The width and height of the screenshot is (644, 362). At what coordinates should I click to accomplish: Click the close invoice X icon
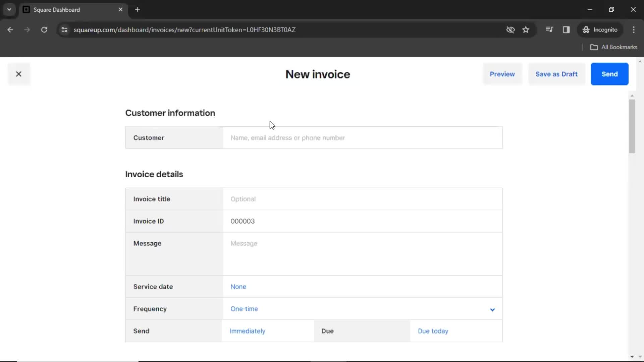[x=18, y=74]
